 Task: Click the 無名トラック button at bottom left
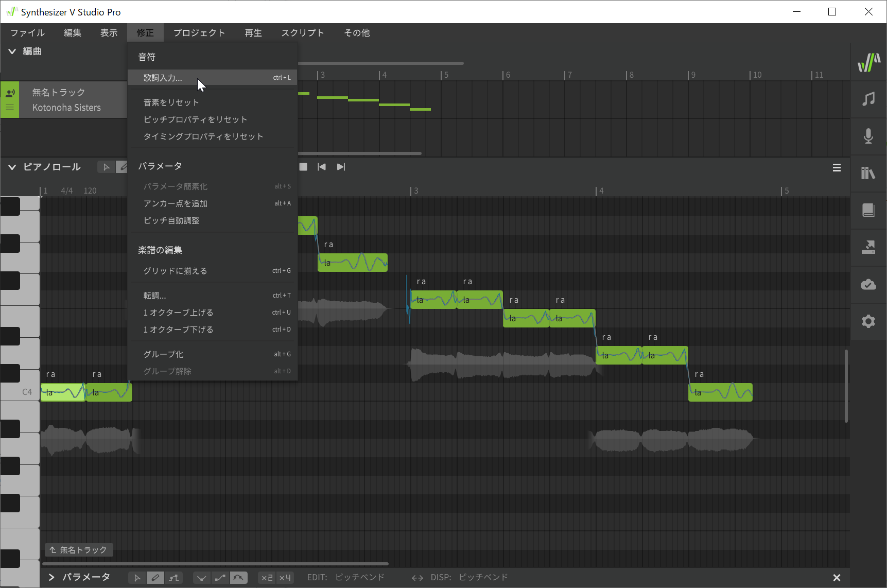(79, 550)
